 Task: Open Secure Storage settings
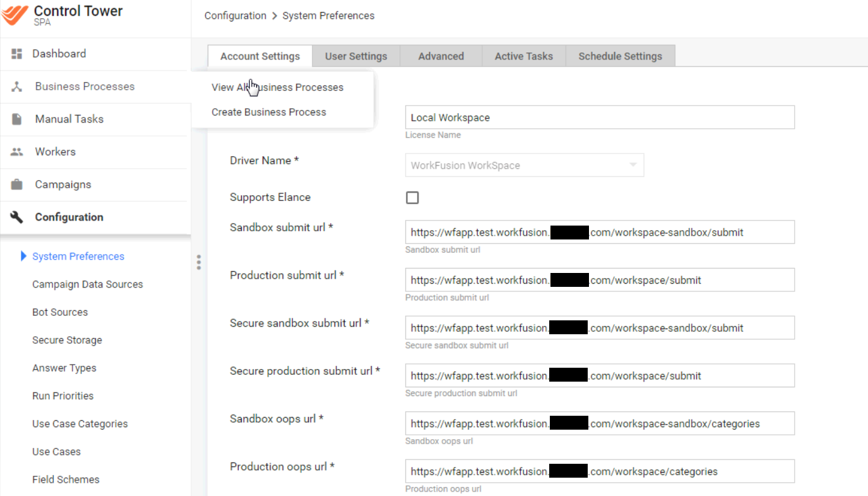(x=67, y=340)
